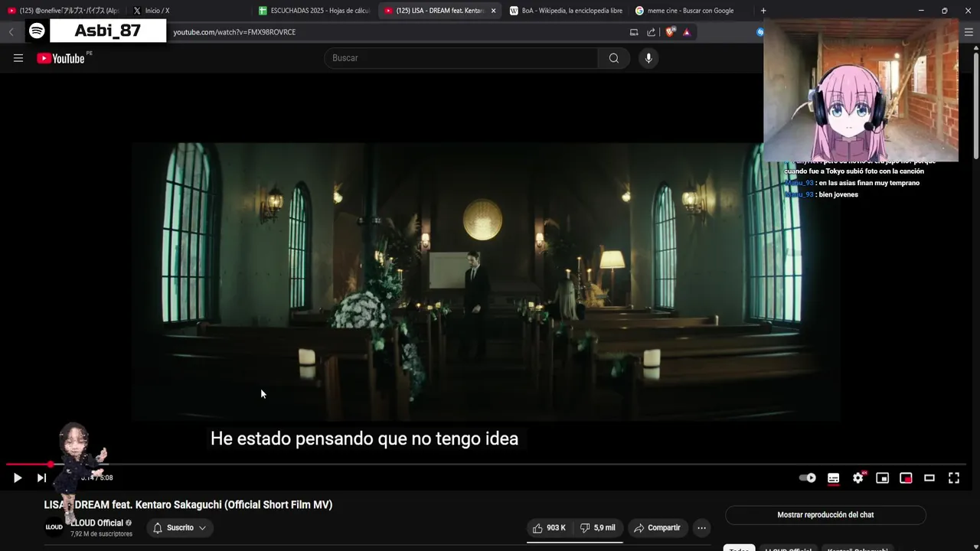
Task: Open the player settings gear
Action: tap(858, 478)
